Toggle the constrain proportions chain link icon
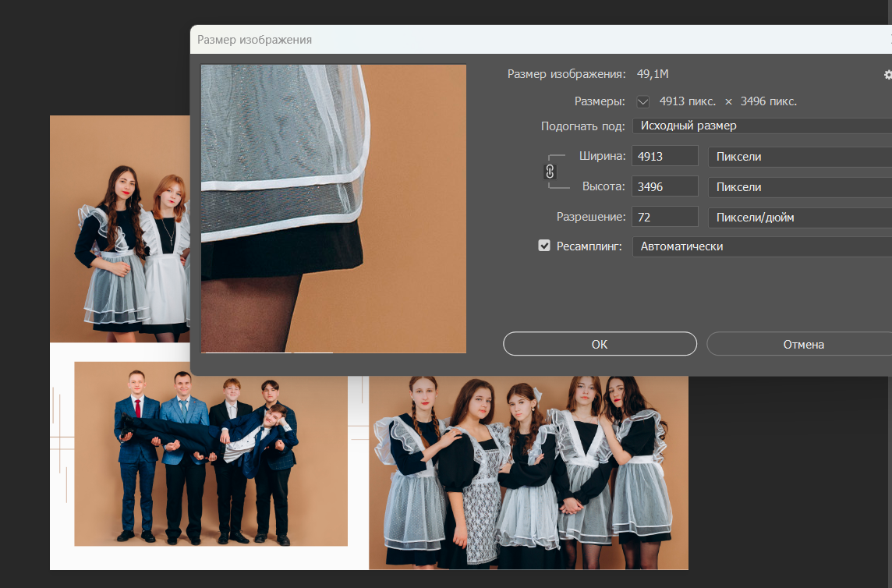 click(x=550, y=172)
